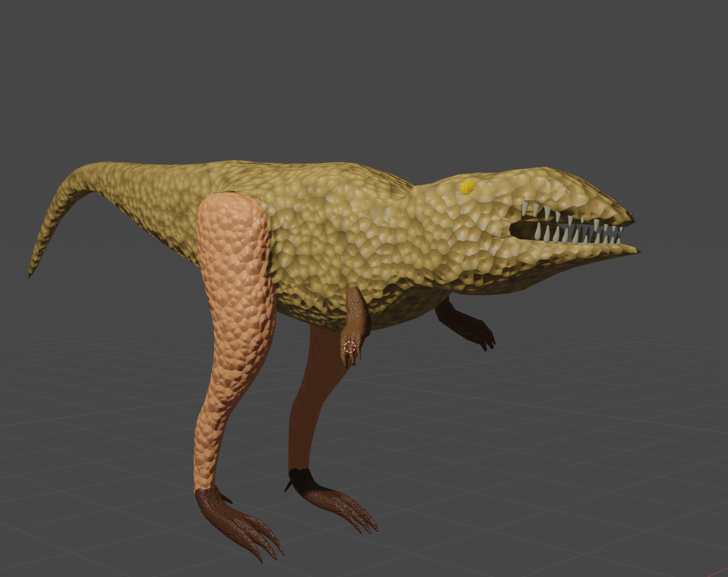
Task: Click the heel spur on far foot
Action: click(x=289, y=486)
